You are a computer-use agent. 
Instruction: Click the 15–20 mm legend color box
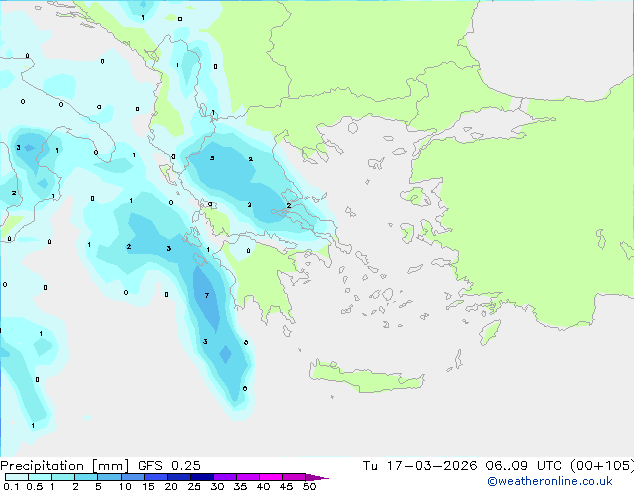pyautogui.click(x=156, y=477)
